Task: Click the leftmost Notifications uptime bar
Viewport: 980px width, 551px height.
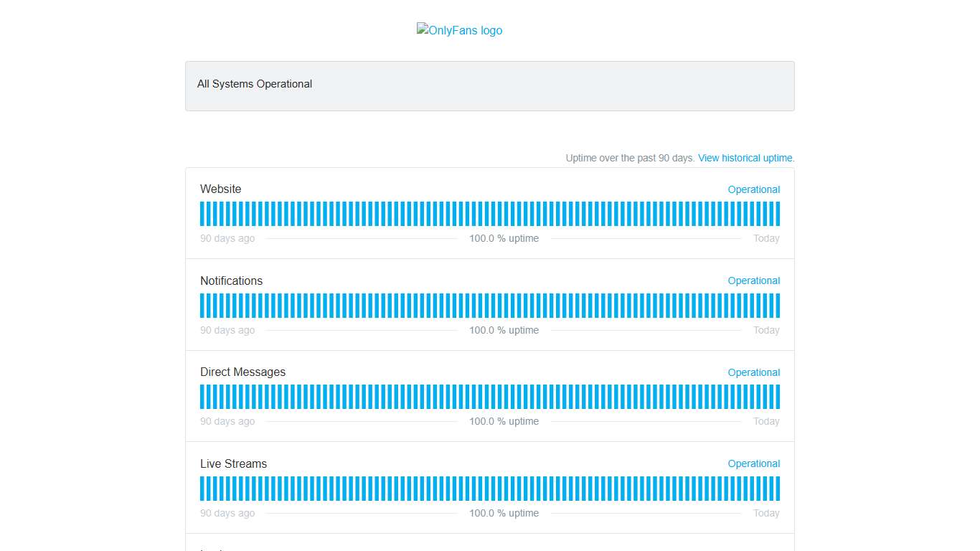Action: click(x=202, y=306)
